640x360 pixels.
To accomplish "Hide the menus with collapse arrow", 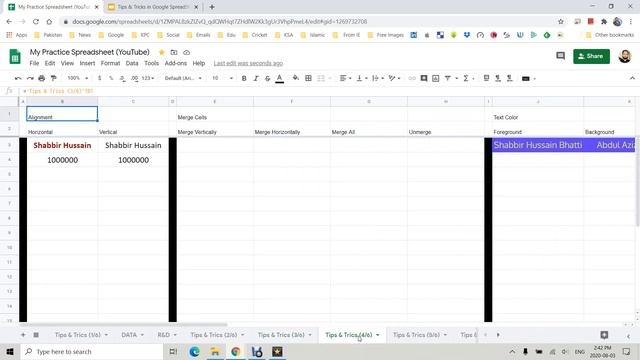I will point(632,78).
